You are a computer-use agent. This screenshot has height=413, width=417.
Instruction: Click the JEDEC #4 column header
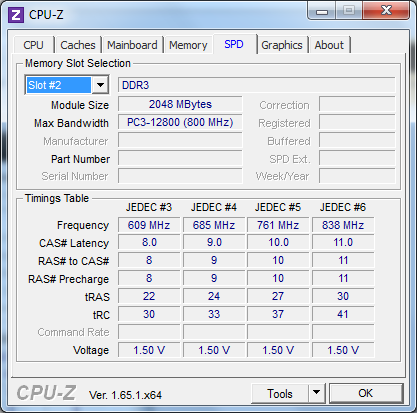tap(214, 207)
